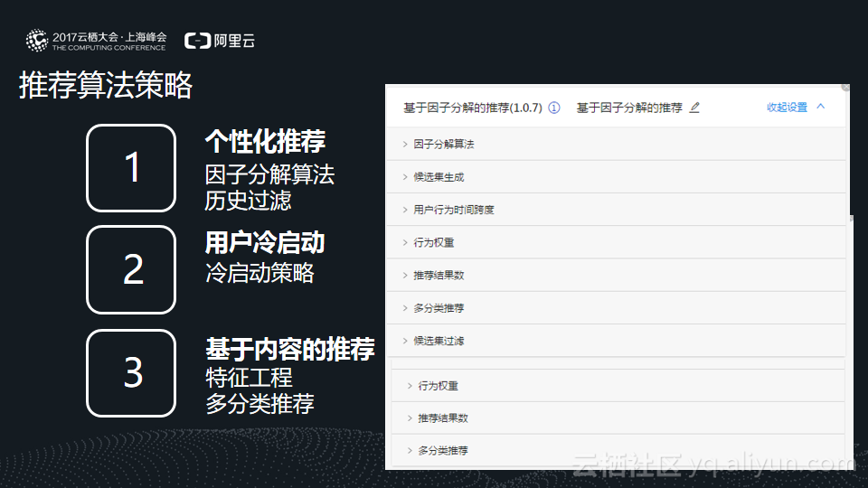Click the slide bullet 历史过滤

[248, 201]
